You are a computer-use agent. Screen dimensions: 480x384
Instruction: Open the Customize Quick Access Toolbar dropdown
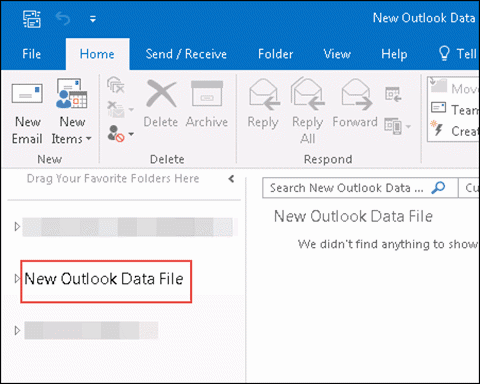tap(93, 19)
